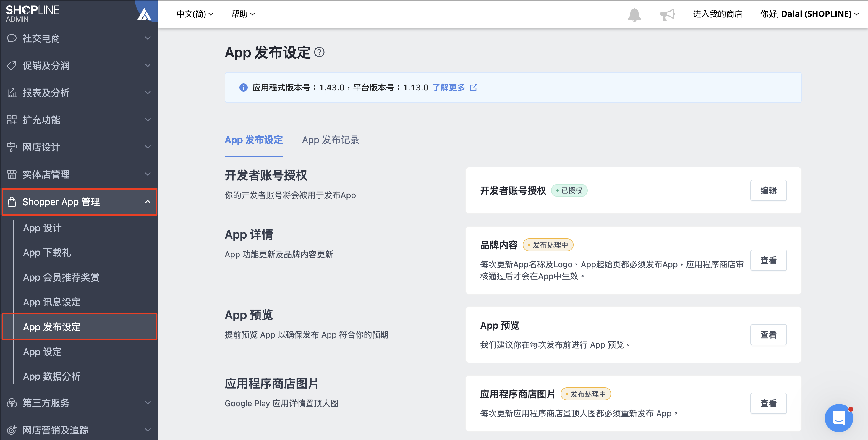Click the marketing tracking target icon
This screenshot has height=440, width=868.
point(12,430)
